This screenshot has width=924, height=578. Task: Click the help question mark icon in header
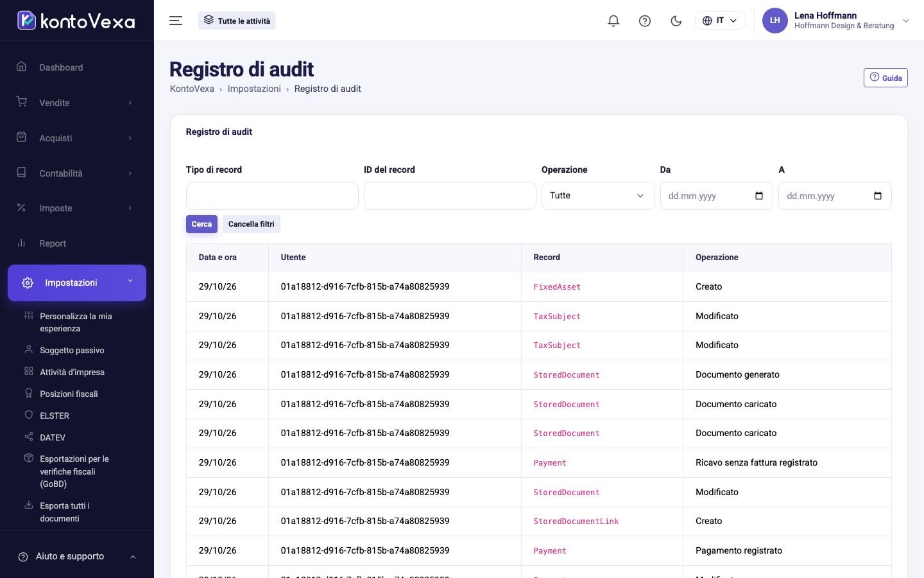click(x=645, y=21)
